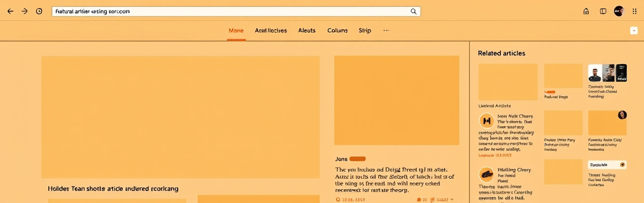Open the 'Strip' tab

tap(365, 31)
